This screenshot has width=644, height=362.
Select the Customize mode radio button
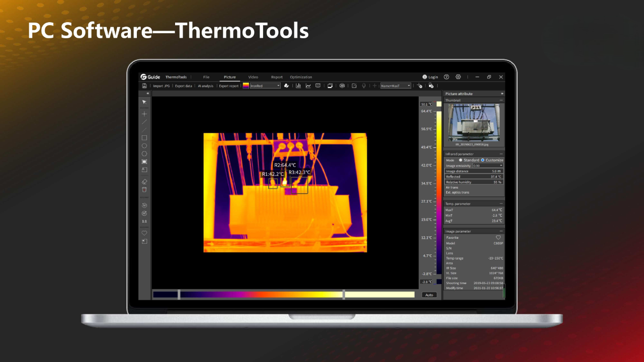483,160
